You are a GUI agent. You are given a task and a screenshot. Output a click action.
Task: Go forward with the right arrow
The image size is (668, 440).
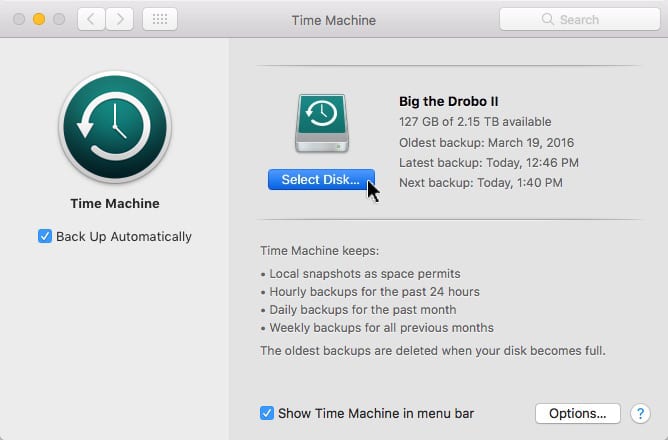[x=120, y=19]
